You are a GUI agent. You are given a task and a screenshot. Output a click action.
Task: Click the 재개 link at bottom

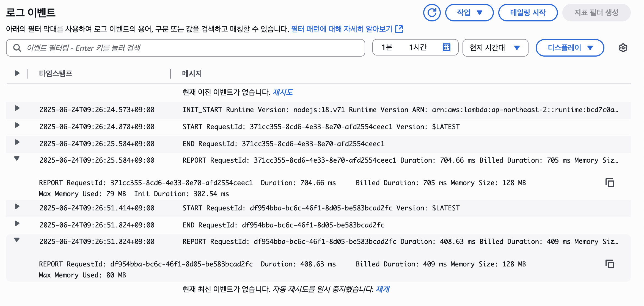click(382, 289)
